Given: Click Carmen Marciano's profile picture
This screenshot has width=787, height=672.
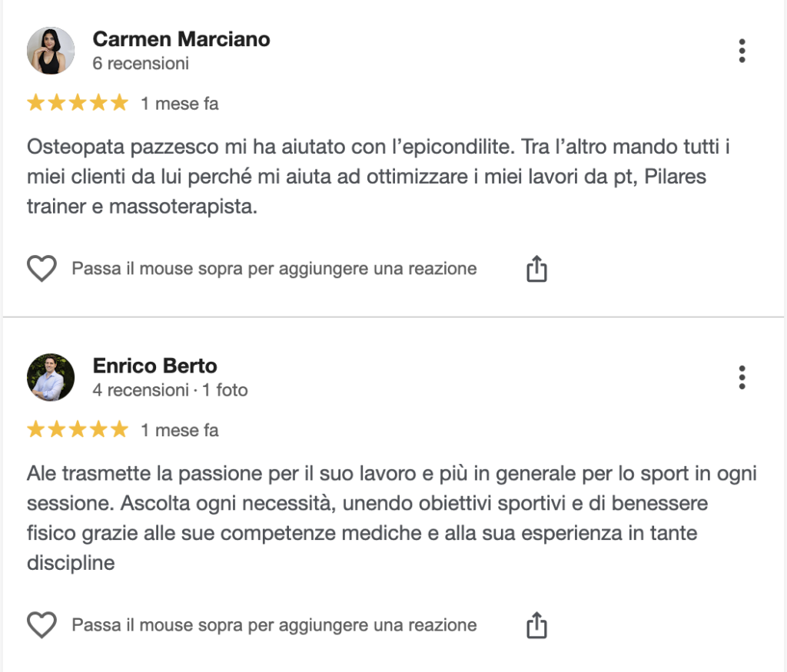Looking at the screenshot, I should click(x=51, y=51).
